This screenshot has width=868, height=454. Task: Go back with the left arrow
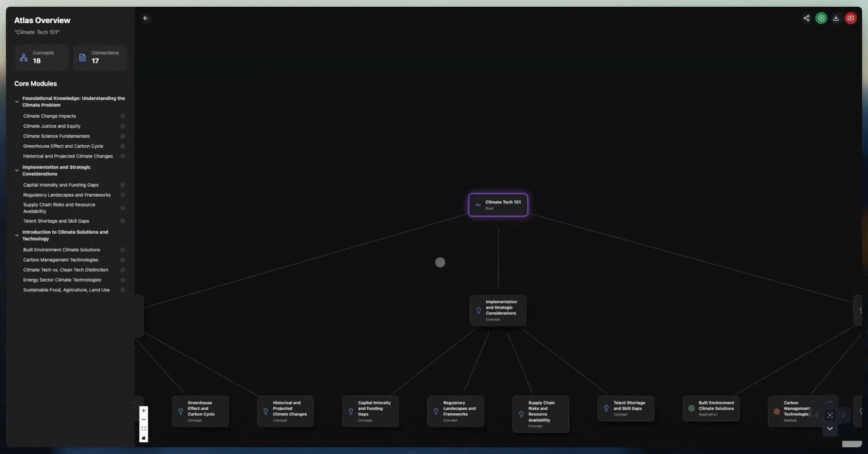point(146,18)
